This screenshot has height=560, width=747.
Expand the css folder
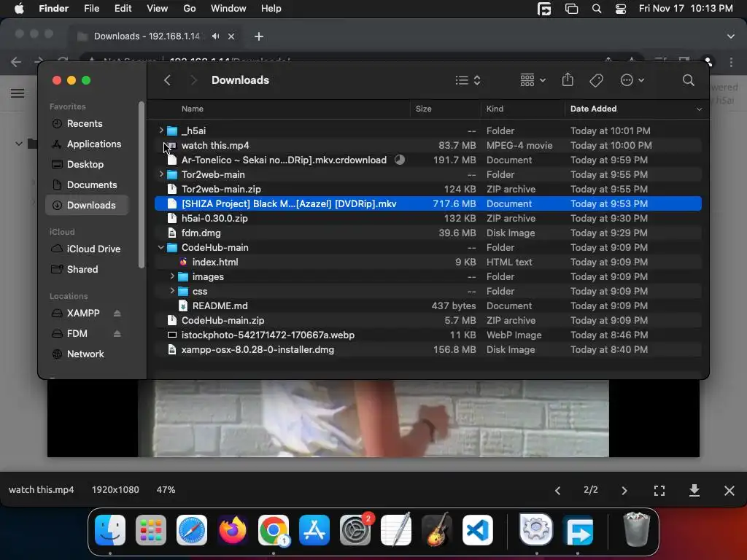172,291
